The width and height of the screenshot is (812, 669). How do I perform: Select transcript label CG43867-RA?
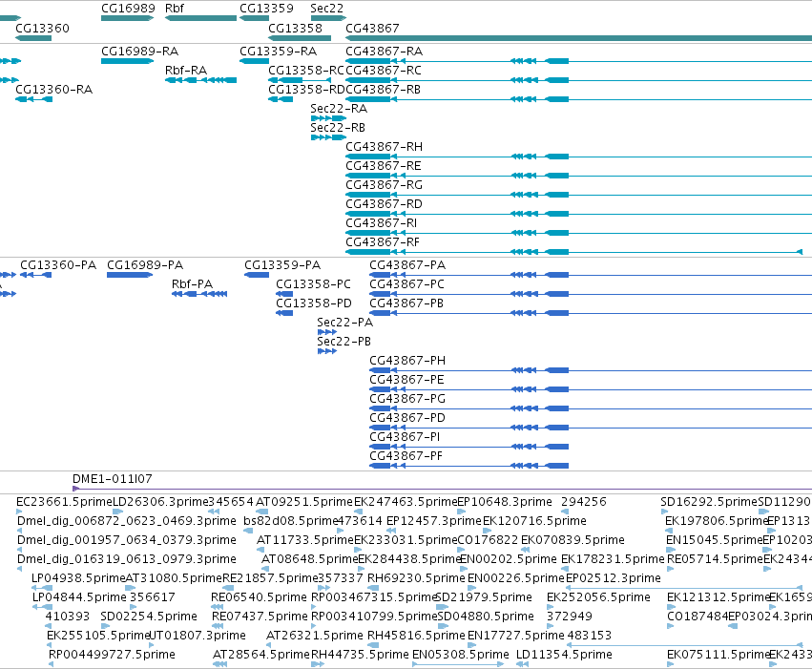[385, 52]
